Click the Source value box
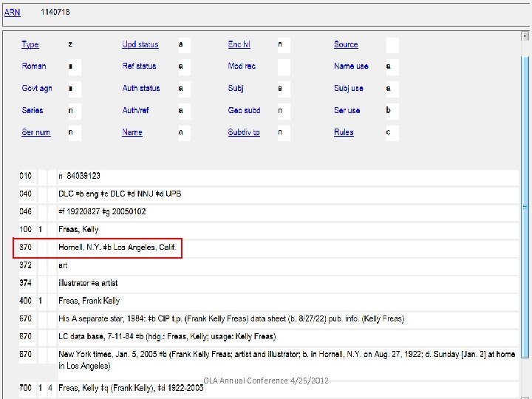 click(x=392, y=45)
